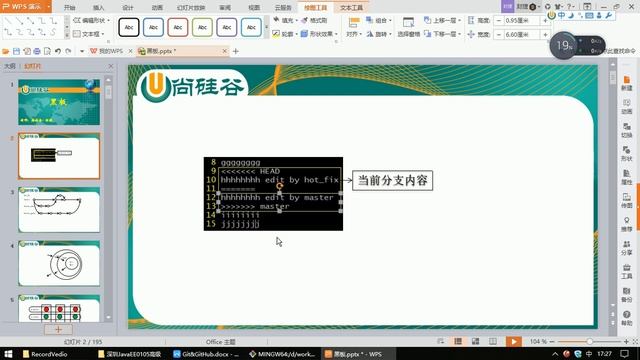Switch to Git&GitHub.docx taskbar window
The height and width of the screenshot is (360, 640).
point(206,354)
